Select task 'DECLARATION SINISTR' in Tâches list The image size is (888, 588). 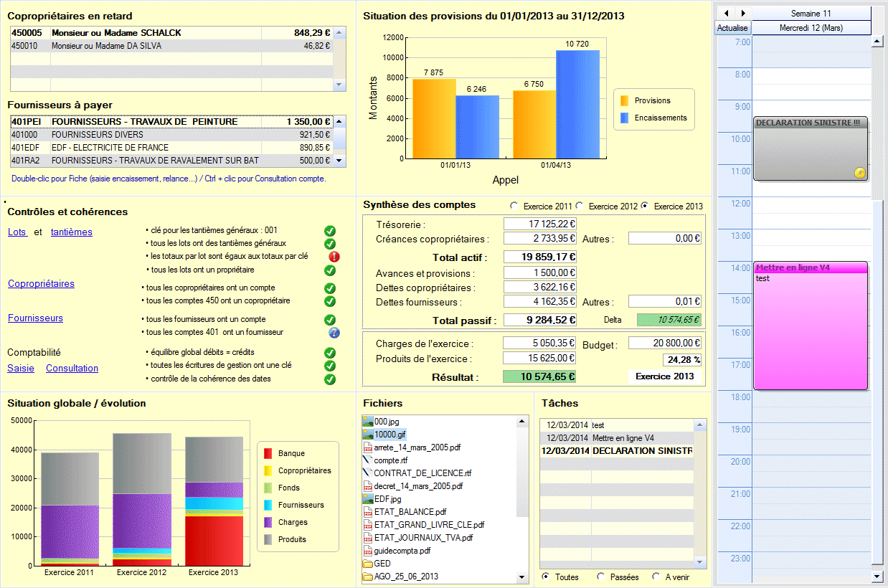coord(617,451)
